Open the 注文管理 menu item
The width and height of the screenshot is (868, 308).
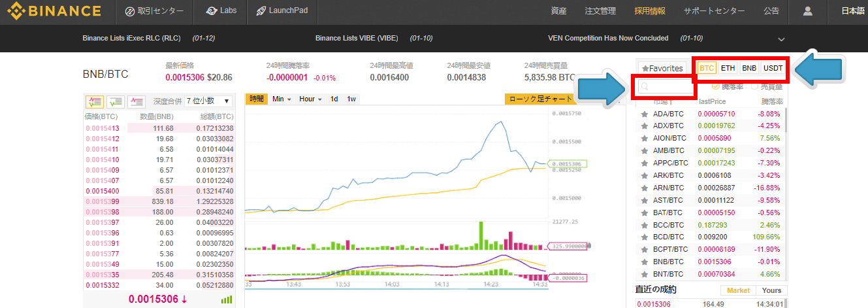click(x=600, y=11)
